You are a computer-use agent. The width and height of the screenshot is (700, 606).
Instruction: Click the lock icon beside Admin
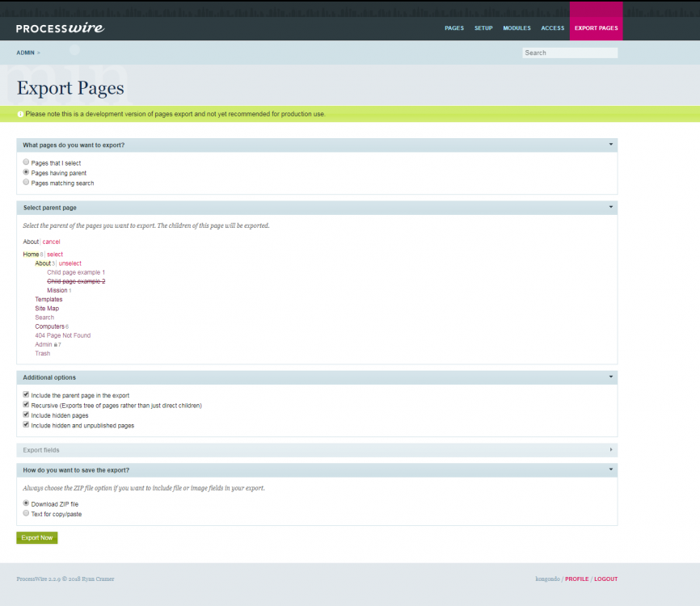[55, 345]
